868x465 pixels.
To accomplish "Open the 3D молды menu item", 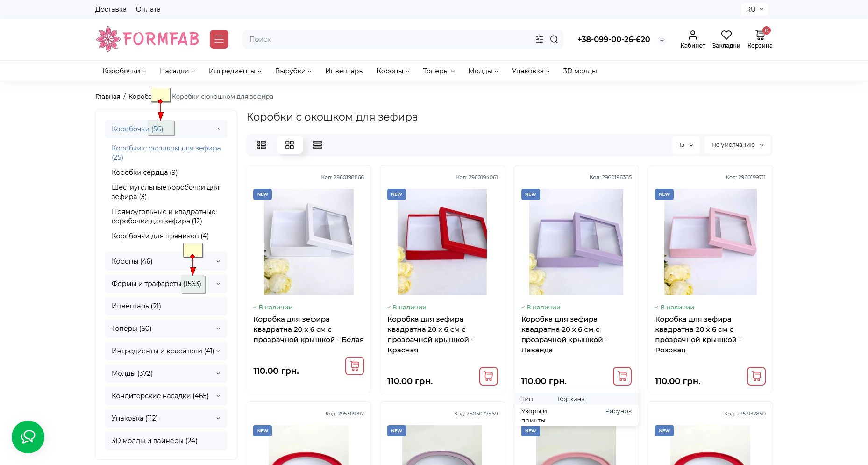I will tap(580, 71).
